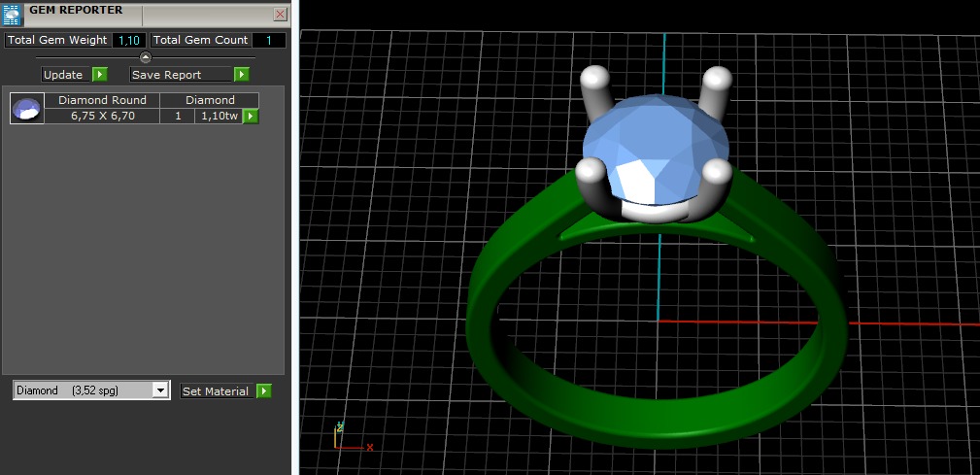Click the Diamond Round header cell
Image resolution: width=980 pixels, height=475 pixels.
(x=103, y=100)
